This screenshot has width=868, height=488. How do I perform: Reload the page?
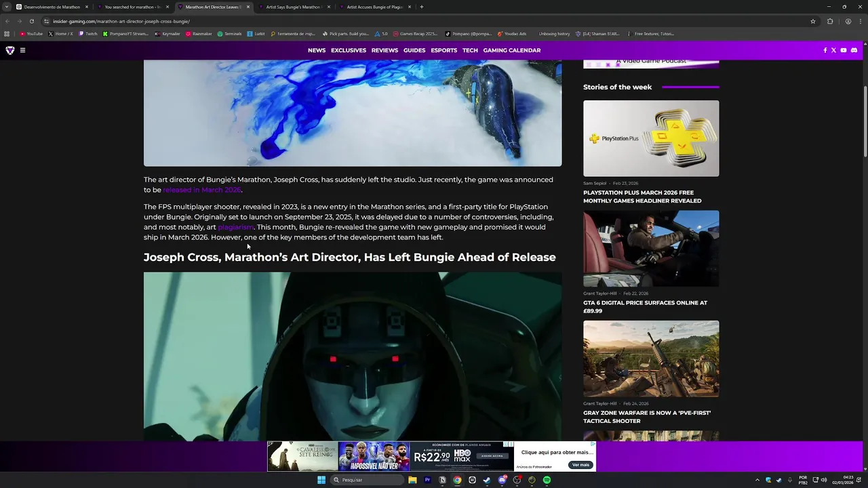point(31,21)
